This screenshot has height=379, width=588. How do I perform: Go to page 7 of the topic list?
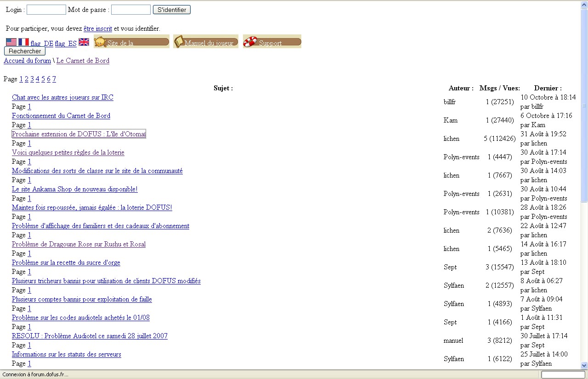coord(54,79)
